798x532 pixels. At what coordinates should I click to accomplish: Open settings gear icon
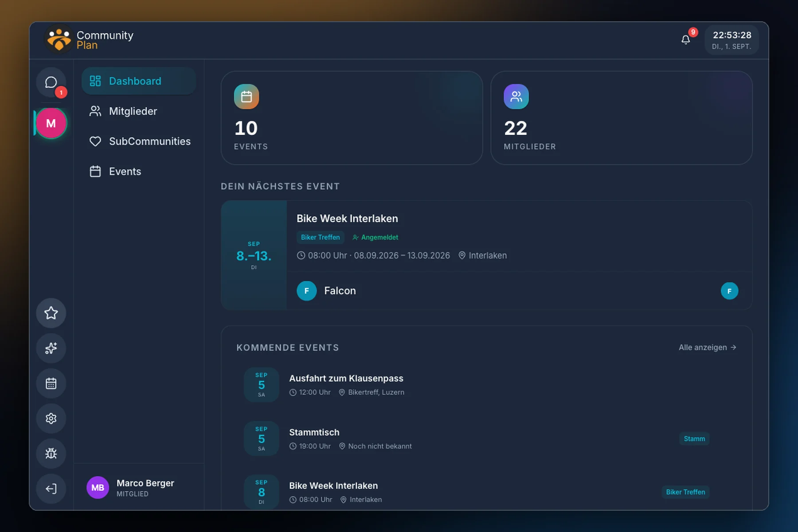(x=51, y=418)
